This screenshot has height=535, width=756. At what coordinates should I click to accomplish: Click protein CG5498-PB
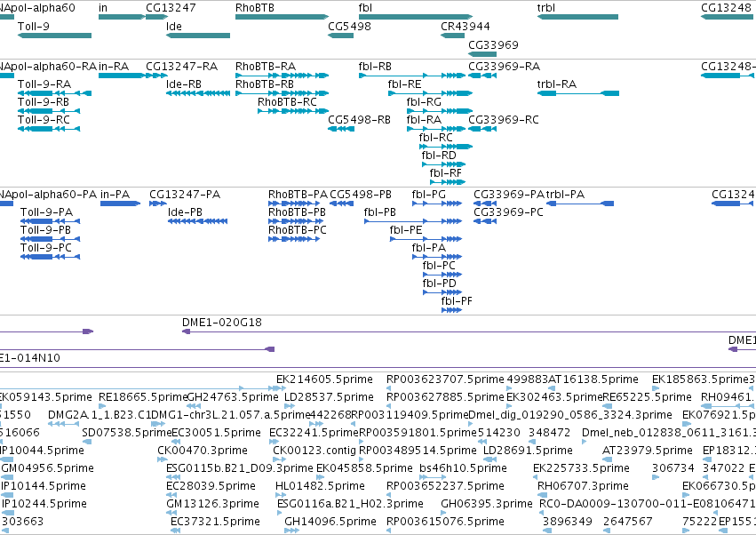(x=341, y=204)
